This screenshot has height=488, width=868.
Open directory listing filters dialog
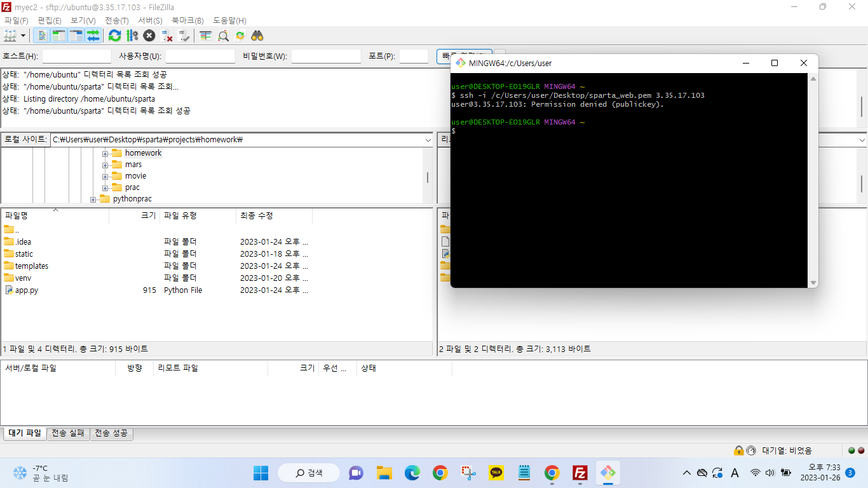[x=205, y=36]
